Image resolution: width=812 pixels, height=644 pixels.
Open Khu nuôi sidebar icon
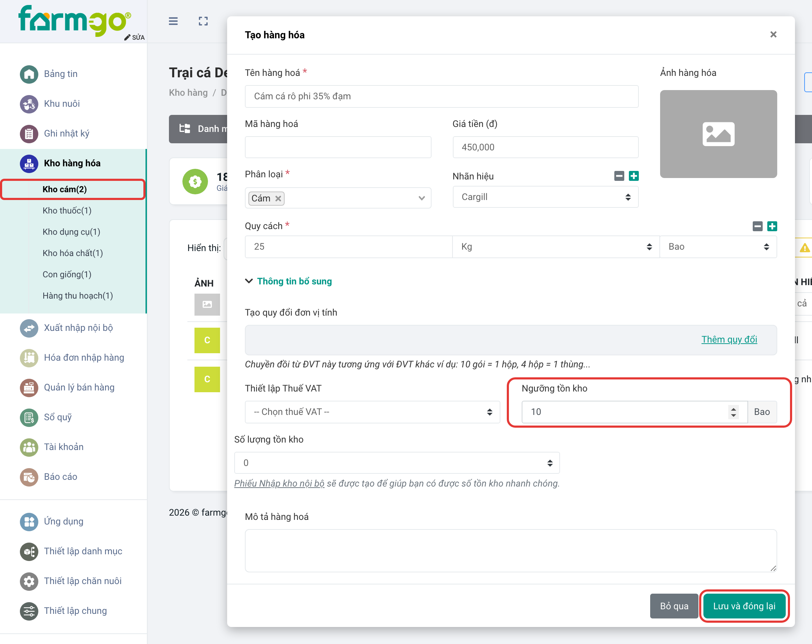pyautogui.click(x=29, y=104)
